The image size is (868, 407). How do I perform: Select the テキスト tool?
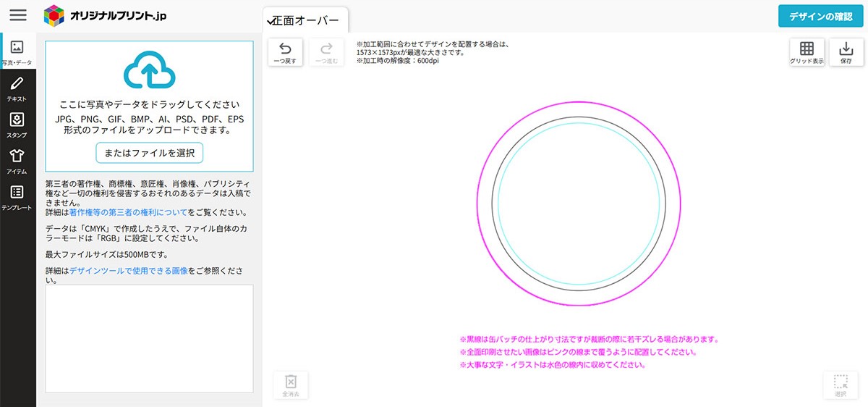pyautogui.click(x=17, y=88)
